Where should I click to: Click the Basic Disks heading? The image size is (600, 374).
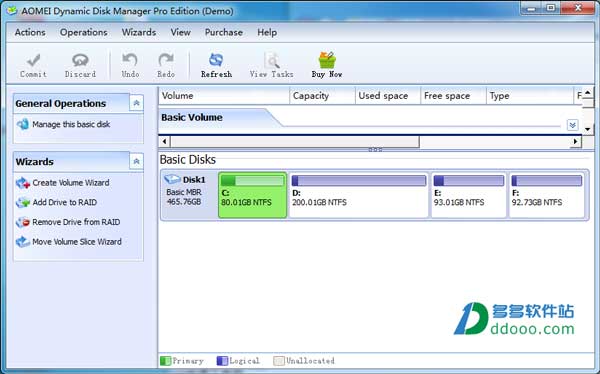click(188, 160)
